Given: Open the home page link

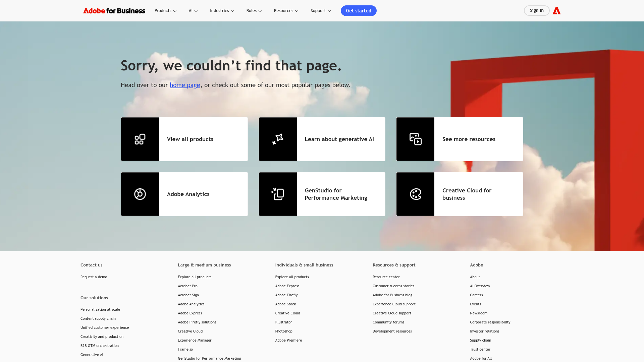Looking at the screenshot, I should tap(185, 85).
